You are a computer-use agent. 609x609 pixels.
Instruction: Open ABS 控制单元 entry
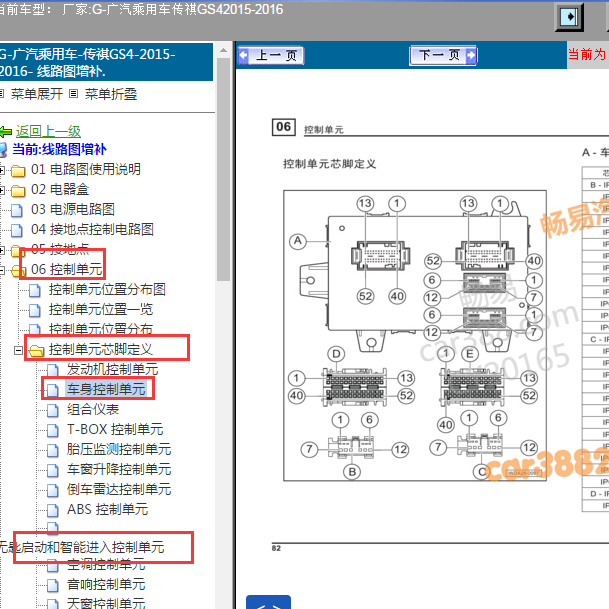[108, 509]
